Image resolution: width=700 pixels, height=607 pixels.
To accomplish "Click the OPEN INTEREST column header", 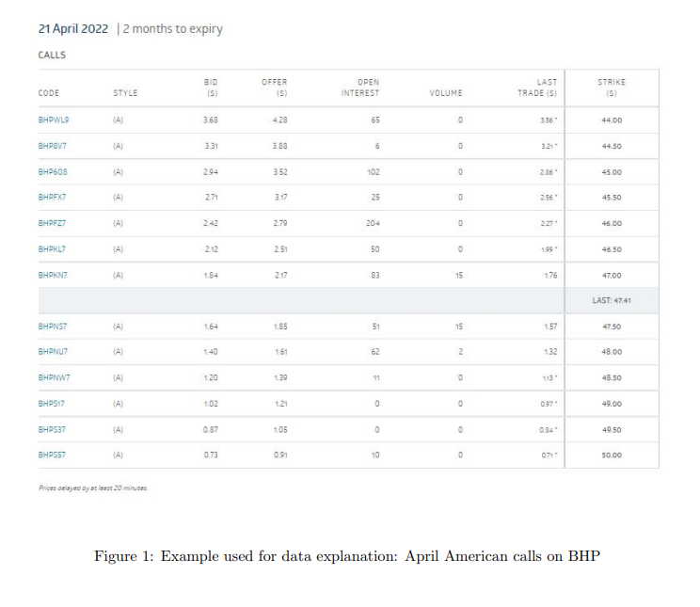I will tap(360, 88).
